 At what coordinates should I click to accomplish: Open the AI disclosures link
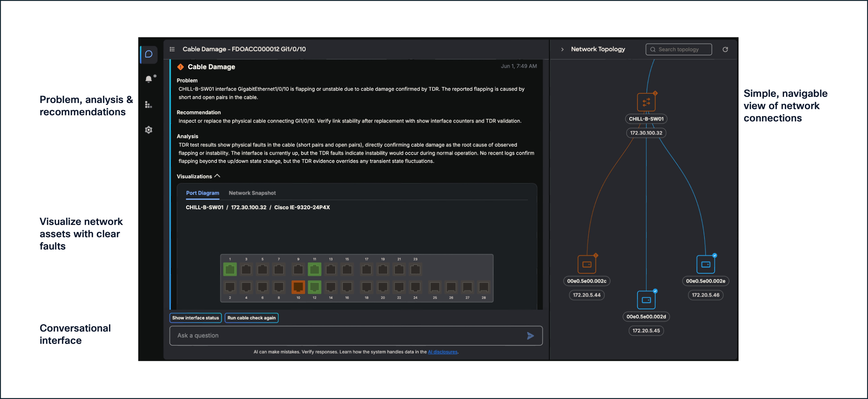pyautogui.click(x=443, y=351)
